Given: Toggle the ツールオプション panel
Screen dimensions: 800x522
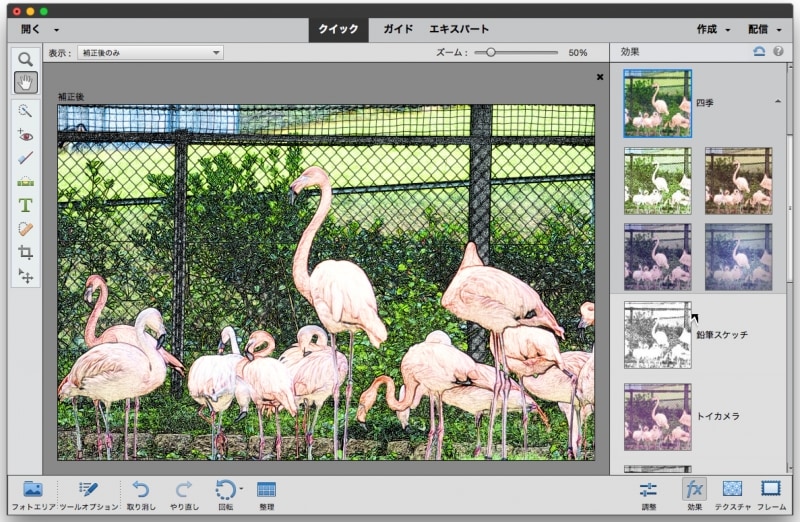Looking at the screenshot, I should (x=89, y=490).
